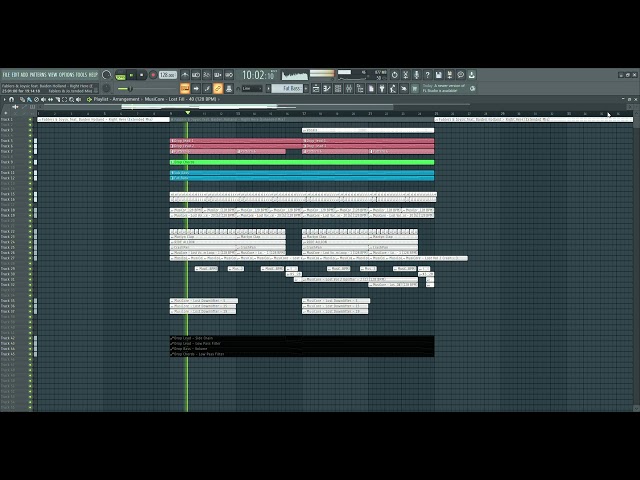Toggle the link note/multilink icon
Viewport: 640px width, 480px height.
(x=218, y=89)
